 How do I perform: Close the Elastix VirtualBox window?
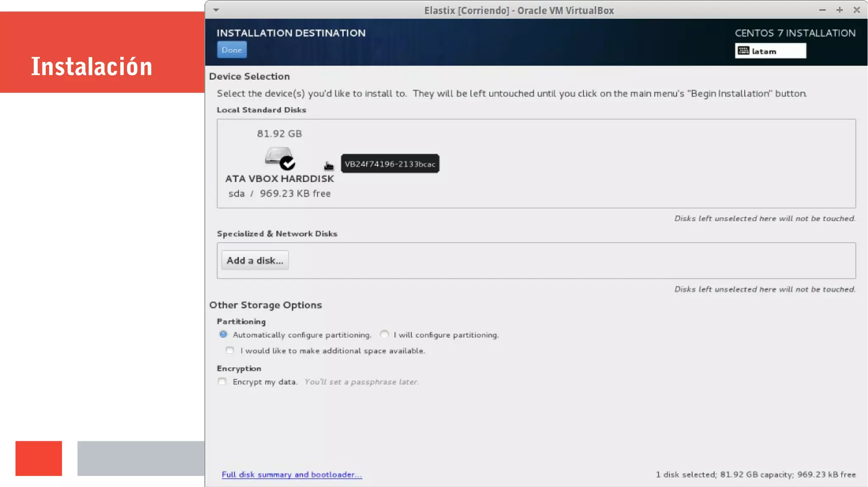[x=857, y=10]
